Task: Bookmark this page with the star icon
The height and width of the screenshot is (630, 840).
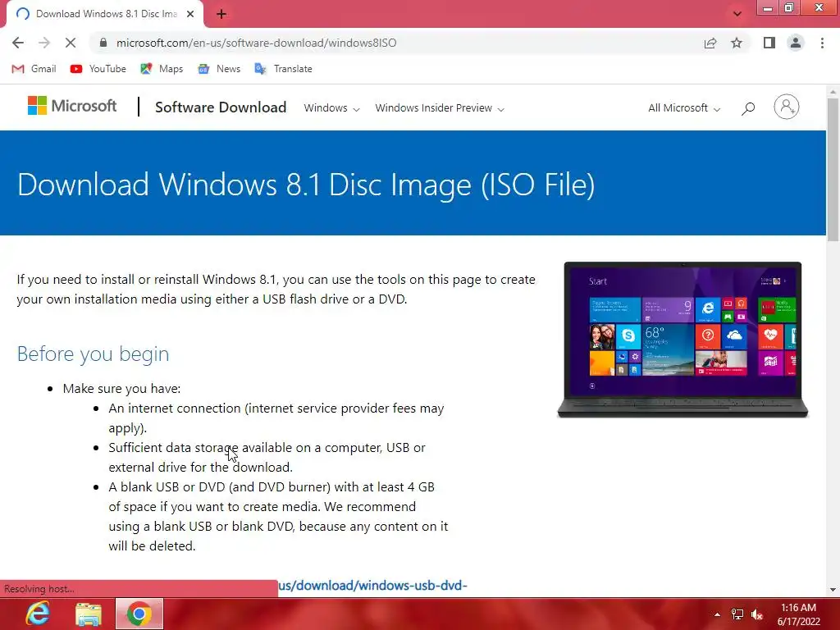Action: [x=737, y=43]
